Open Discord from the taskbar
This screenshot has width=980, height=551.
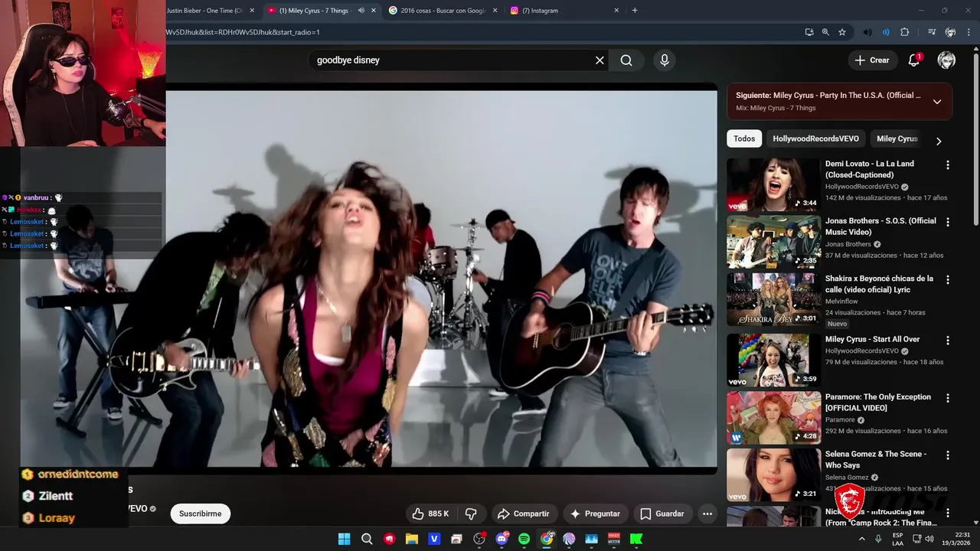(x=502, y=539)
